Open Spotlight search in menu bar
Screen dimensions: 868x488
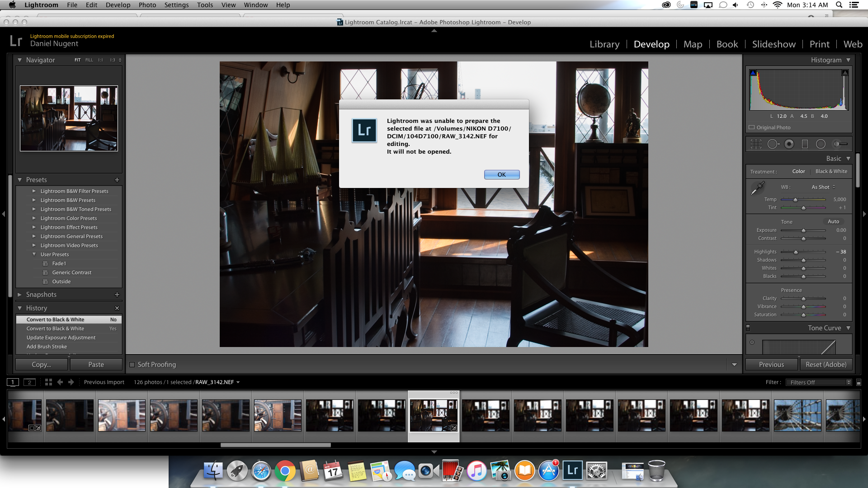(839, 5)
